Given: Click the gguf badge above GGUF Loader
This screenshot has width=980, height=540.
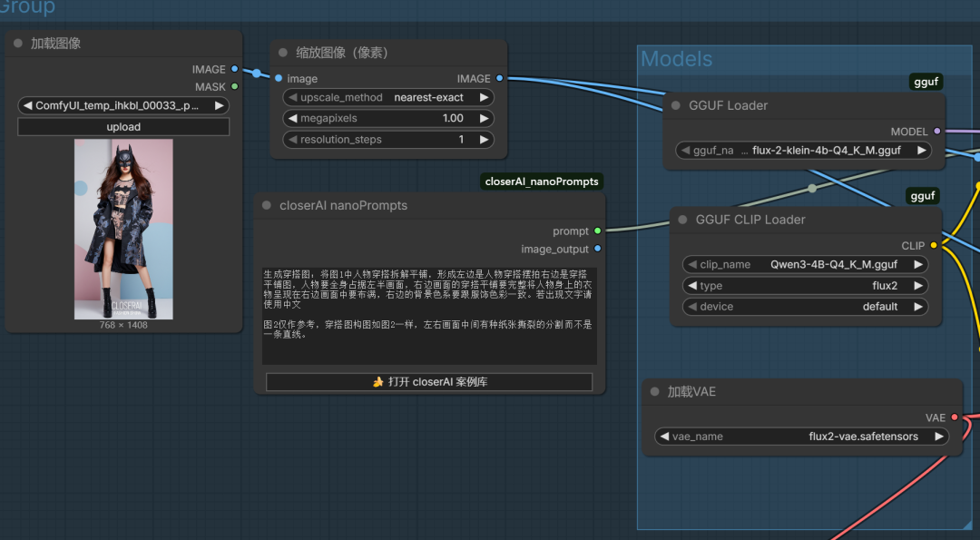Looking at the screenshot, I should click(x=926, y=82).
